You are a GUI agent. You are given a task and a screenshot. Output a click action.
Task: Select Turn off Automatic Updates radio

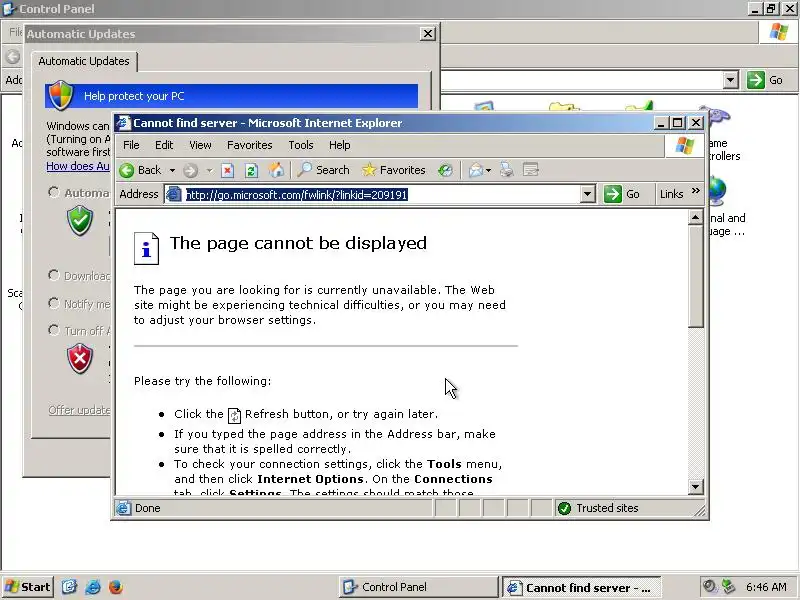54,330
